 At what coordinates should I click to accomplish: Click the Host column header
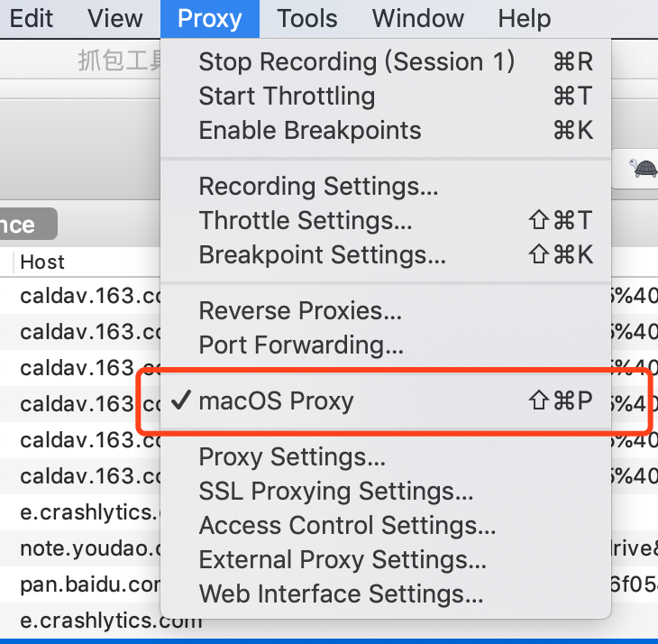42,262
